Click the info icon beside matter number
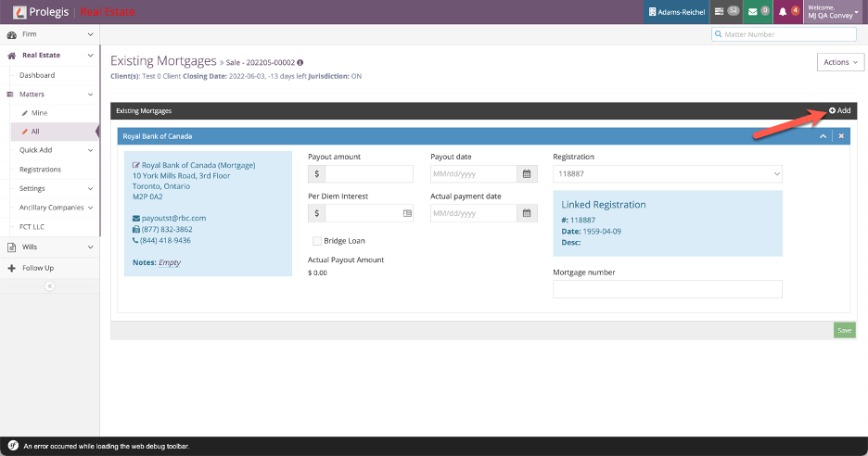Screen dimensions: 868x456 tap(300, 63)
